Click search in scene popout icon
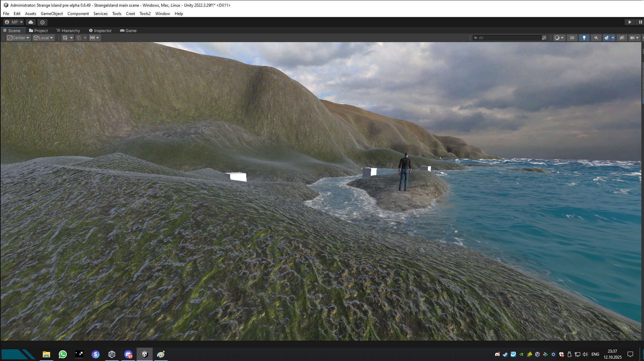The height and width of the screenshot is (361, 644). (544, 38)
